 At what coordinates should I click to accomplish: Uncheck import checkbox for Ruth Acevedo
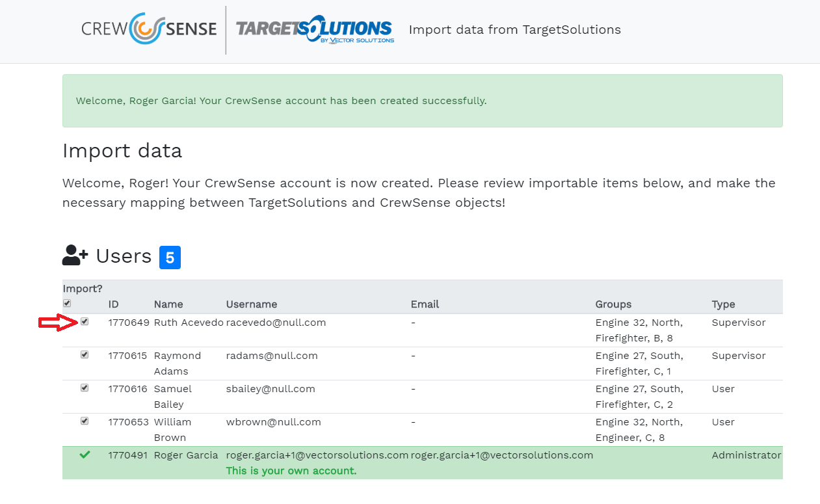pos(85,321)
